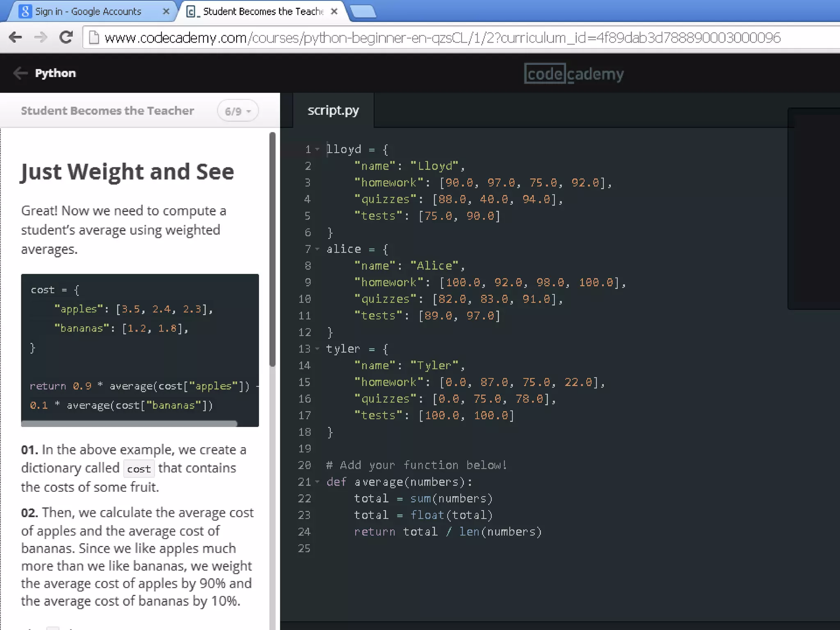Open a new browser tab
The width and height of the screenshot is (840, 630).
(363, 11)
